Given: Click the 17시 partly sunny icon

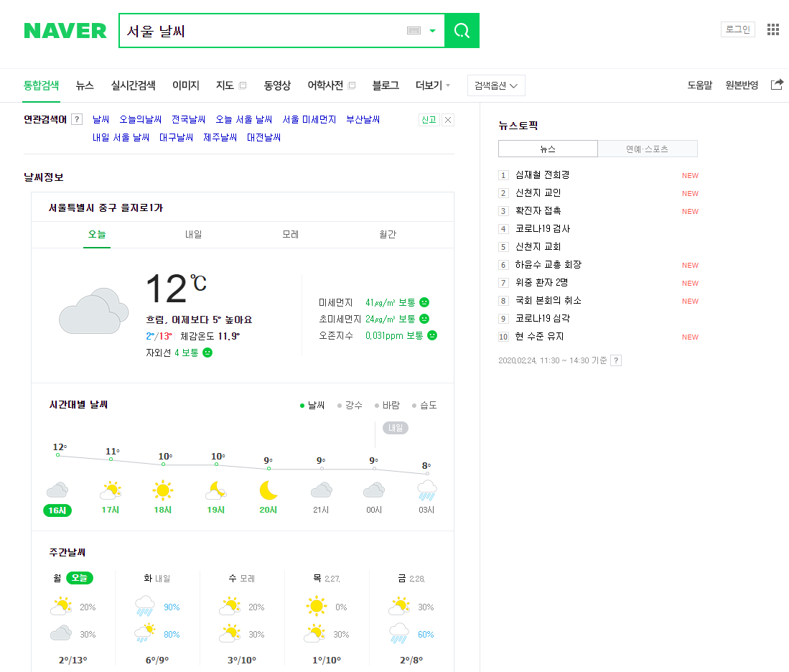Looking at the screenshot, I should pos(111,490).
